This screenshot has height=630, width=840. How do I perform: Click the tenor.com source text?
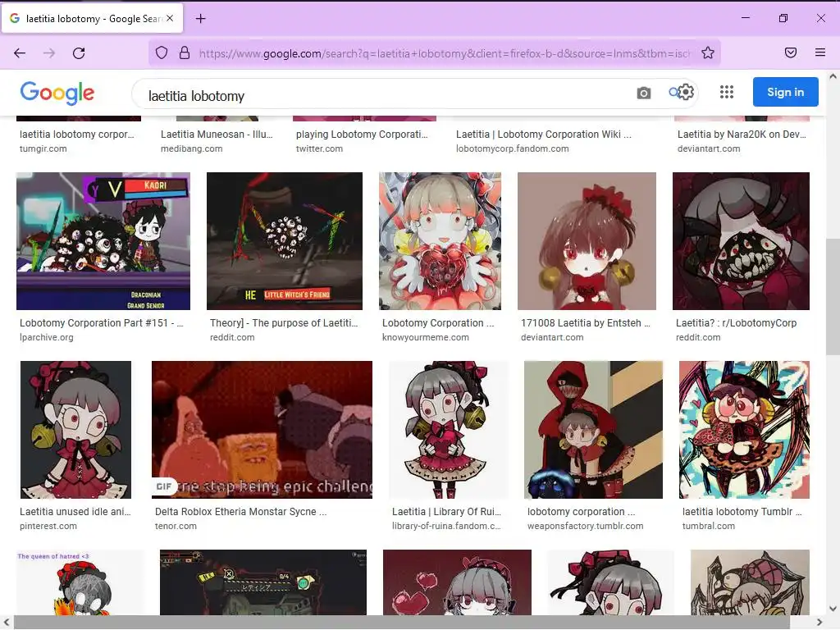coord(176,526)
